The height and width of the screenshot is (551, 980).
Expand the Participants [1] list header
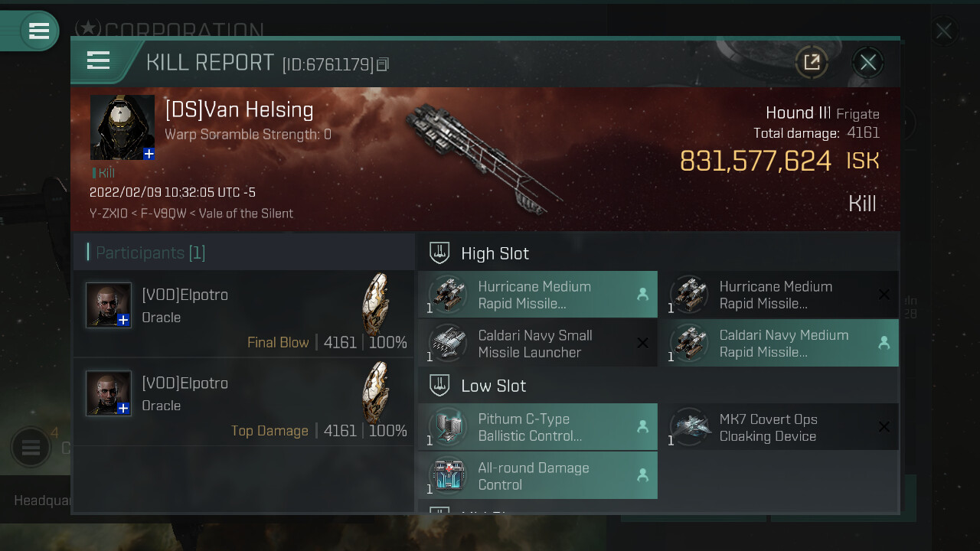click(243, 252)
